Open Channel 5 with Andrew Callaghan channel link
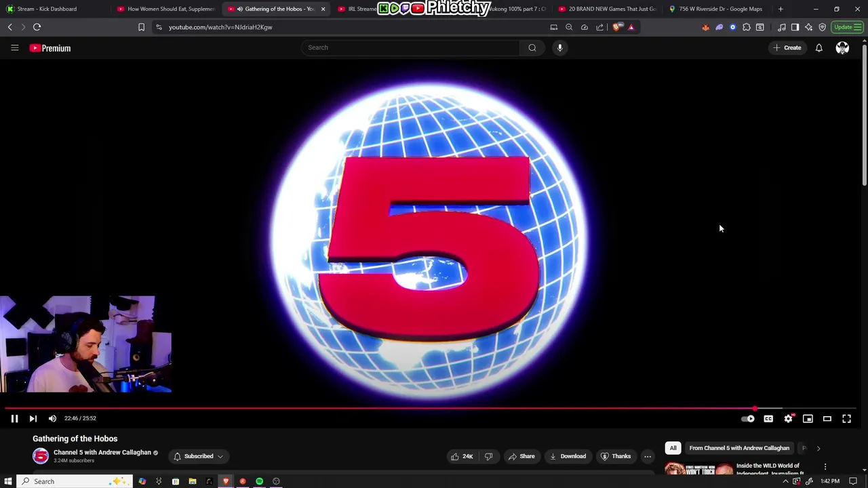The width and height of the screenshot is (868, 488). tap(102, 452)
